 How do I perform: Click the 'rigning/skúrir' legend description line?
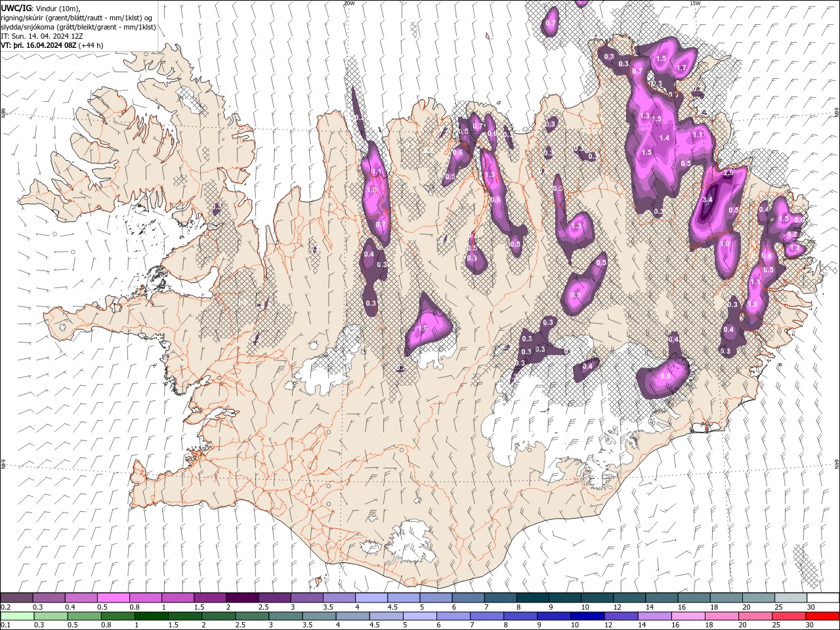coord(77,18)
